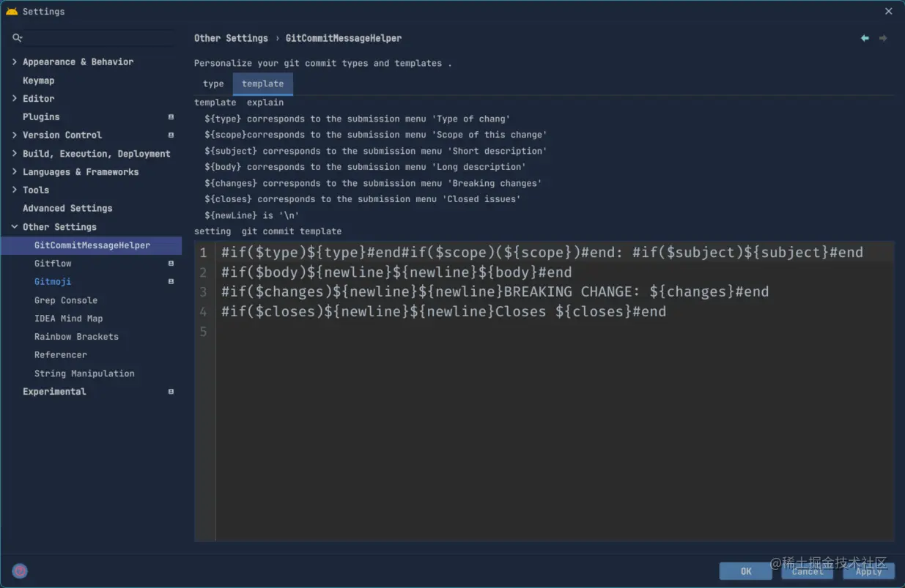
Task: Go back with the left arrow
Action: pyautogui.click(x=865, y=38)
